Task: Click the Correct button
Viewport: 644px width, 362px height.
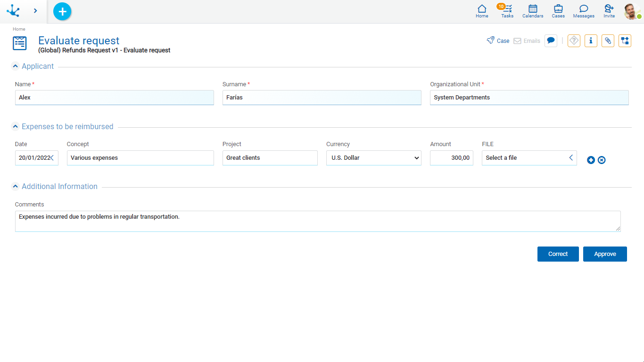Action: click(558, 254)
